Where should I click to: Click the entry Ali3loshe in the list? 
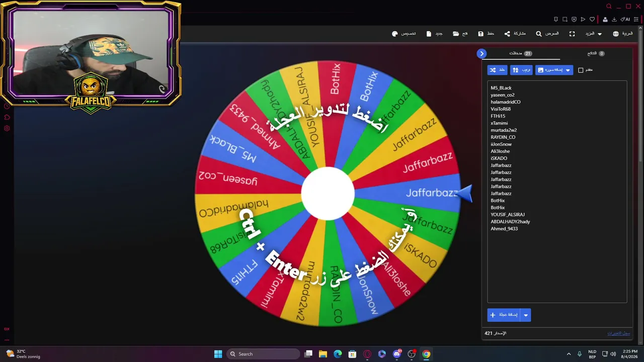click(x=500, y=151)
